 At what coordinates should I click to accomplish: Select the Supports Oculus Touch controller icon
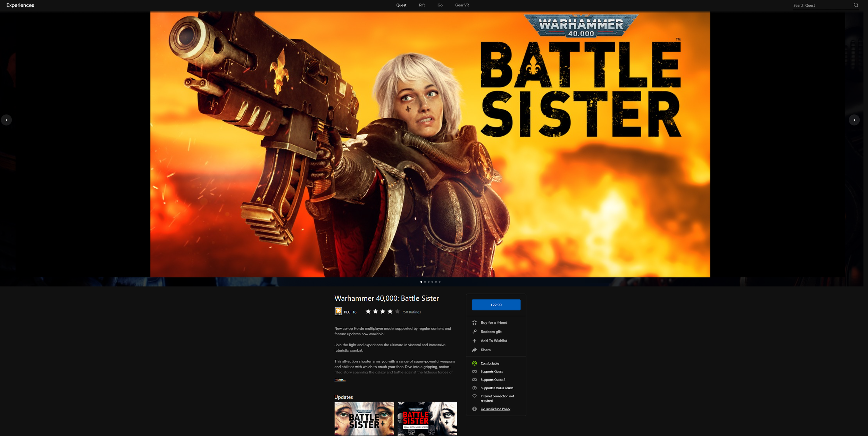click(x=474, y=388)
